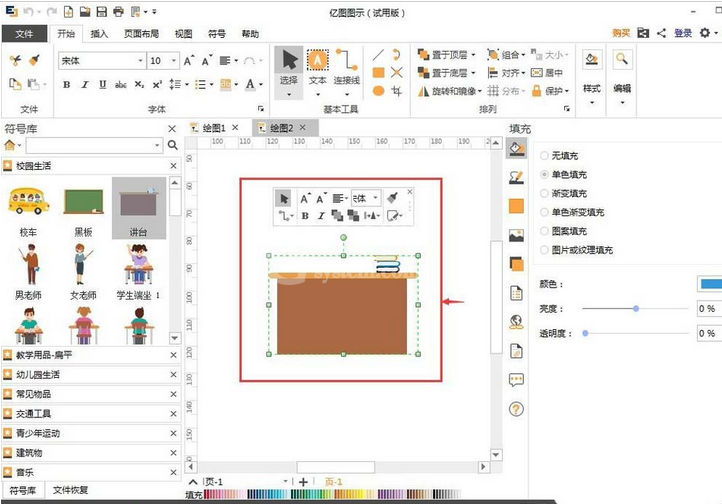Apply subscript formatting
The height and width of the screenshot is (504, 722).
tap(139, 84)
